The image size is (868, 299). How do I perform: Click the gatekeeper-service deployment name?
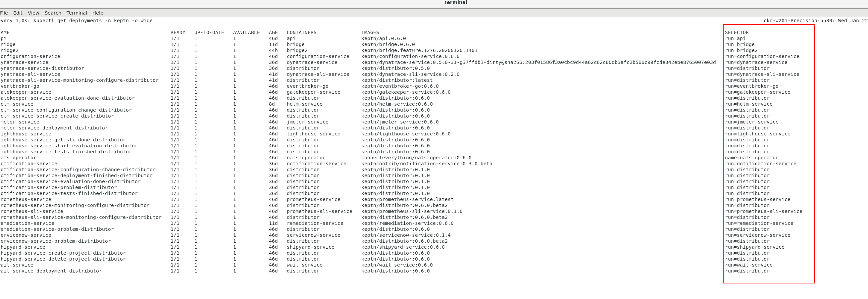[x=26, y=92]
